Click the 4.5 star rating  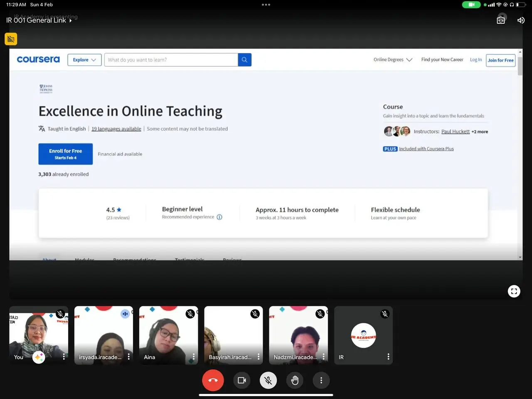click(113, 210)
